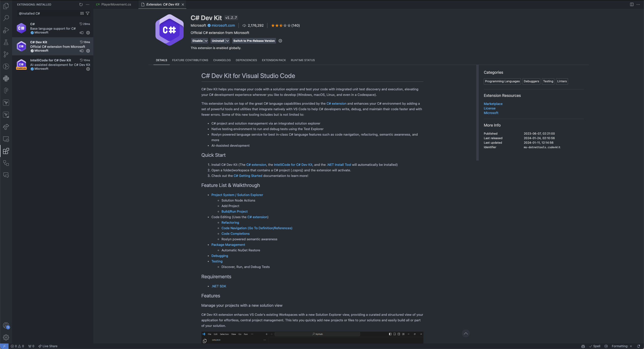Screen dimensions: 644x349
Task: Open gear settings for IntelliCode extension
Action: 88,69
